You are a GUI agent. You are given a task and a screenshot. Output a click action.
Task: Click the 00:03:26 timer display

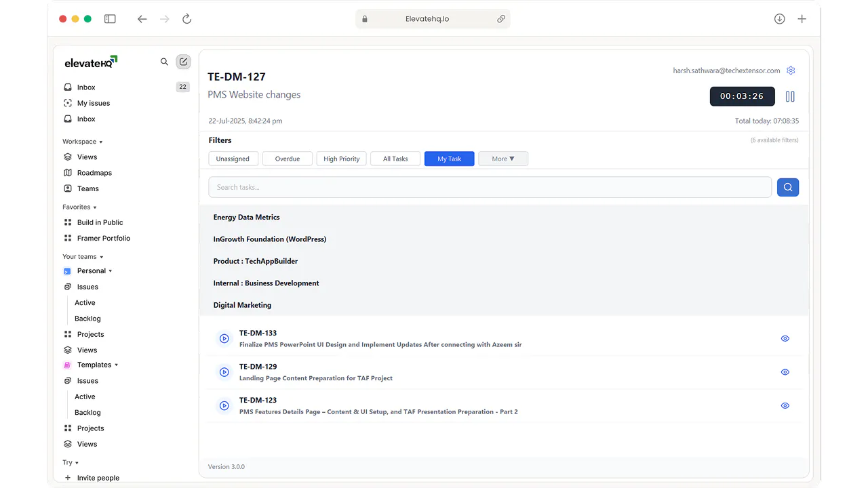tap(742, 96)
